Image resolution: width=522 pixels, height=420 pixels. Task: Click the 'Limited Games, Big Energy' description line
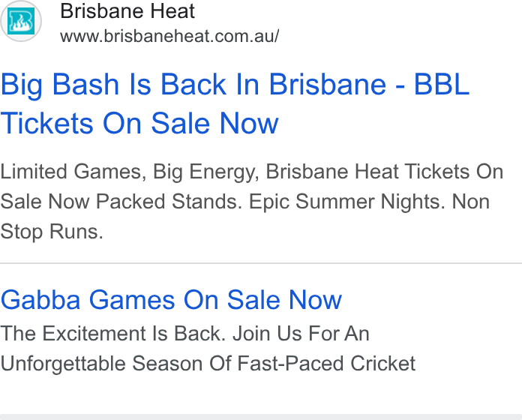(130, 172)
